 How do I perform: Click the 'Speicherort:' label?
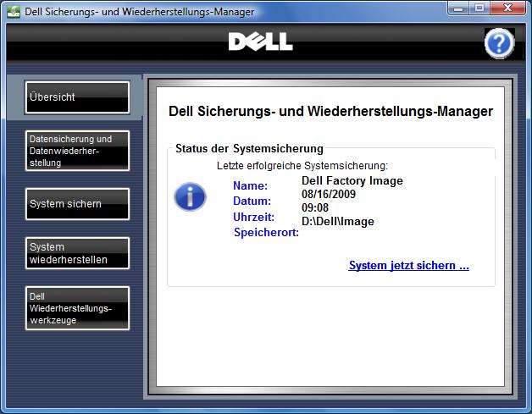coord(266,232)
